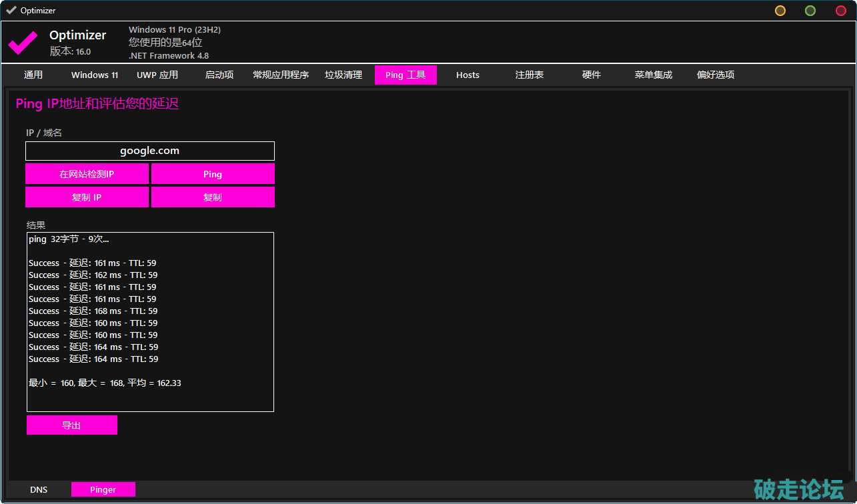Go to the 启动项 tab
This screenshot has height=504, width=857.
coord(219,75)
